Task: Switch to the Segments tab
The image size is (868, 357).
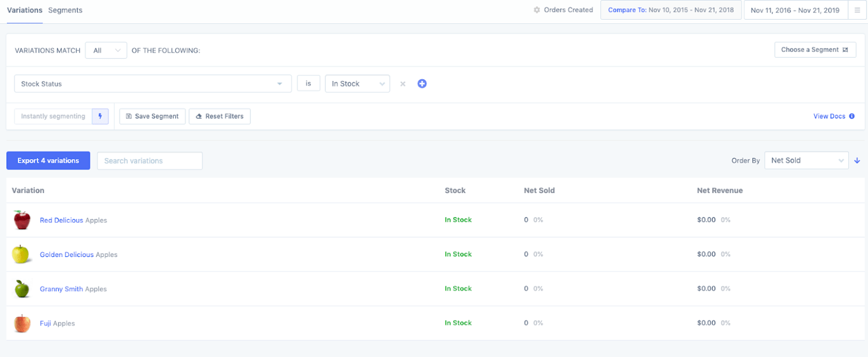Action: (x=65, y=10)
